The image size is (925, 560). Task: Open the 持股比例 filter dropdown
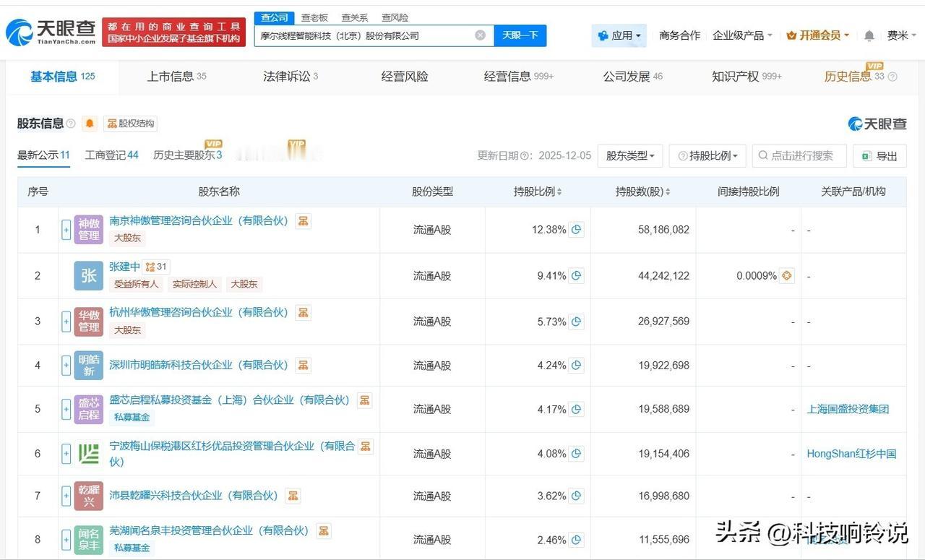click(707, 156)
